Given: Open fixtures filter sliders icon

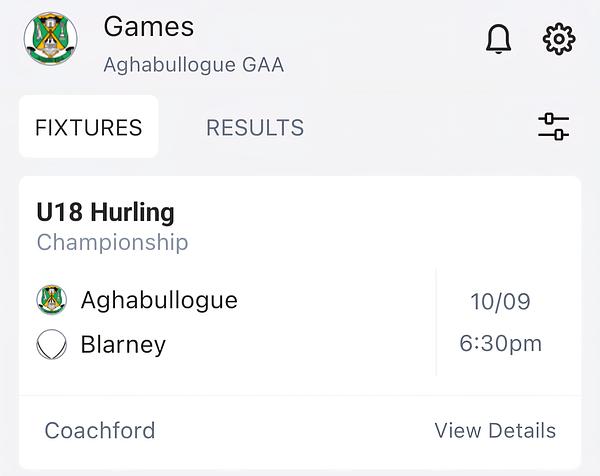Looking at the screenshot, I should coord(553,127).
